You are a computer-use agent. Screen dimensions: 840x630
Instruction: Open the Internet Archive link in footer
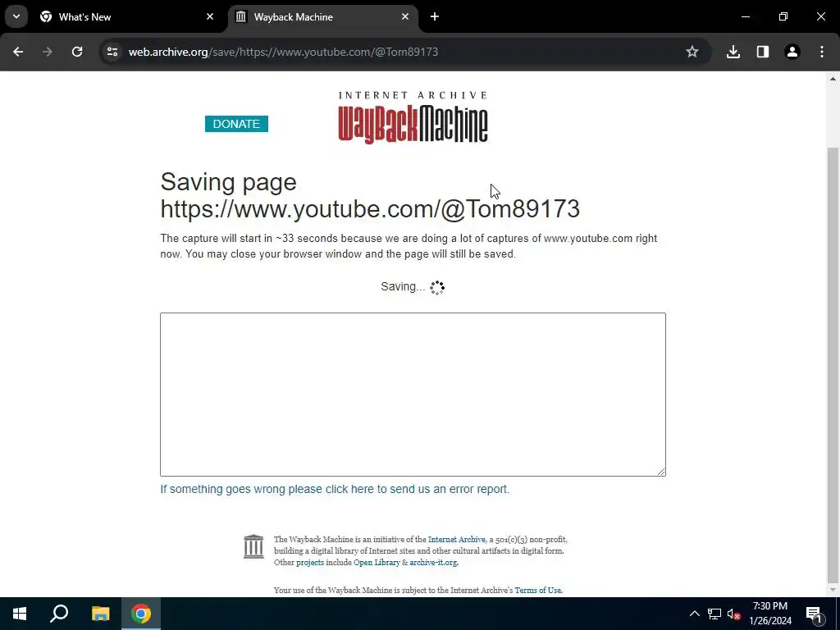point(456,540)
